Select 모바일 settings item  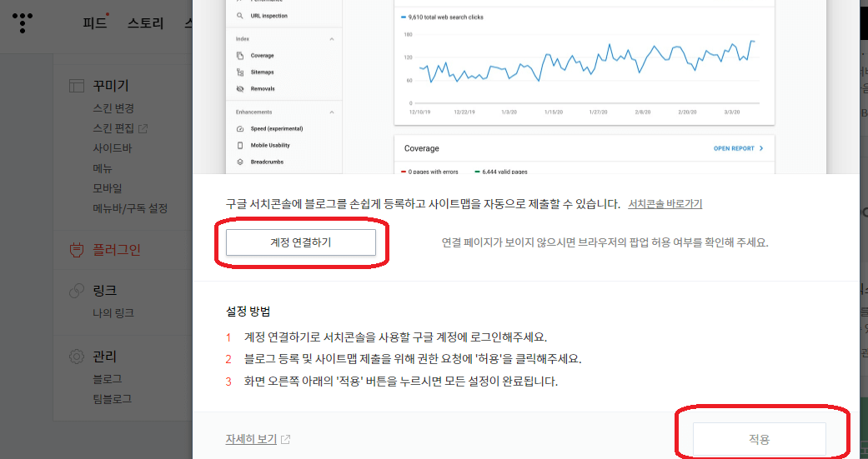[108, 188]
